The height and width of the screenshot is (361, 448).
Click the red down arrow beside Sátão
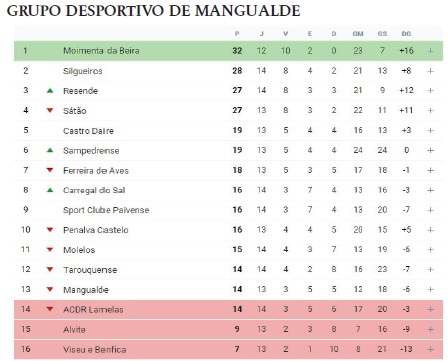[x=50, y=110]
